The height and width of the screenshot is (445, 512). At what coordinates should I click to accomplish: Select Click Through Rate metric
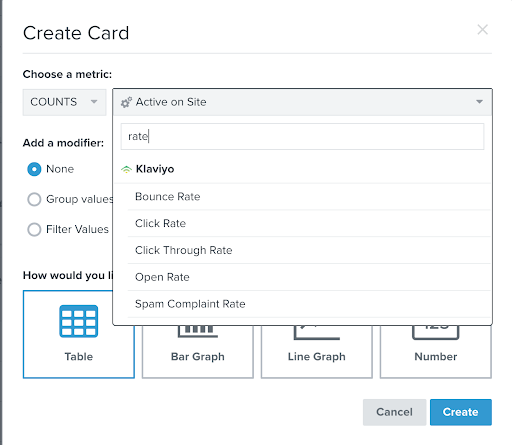click(309, 250)
